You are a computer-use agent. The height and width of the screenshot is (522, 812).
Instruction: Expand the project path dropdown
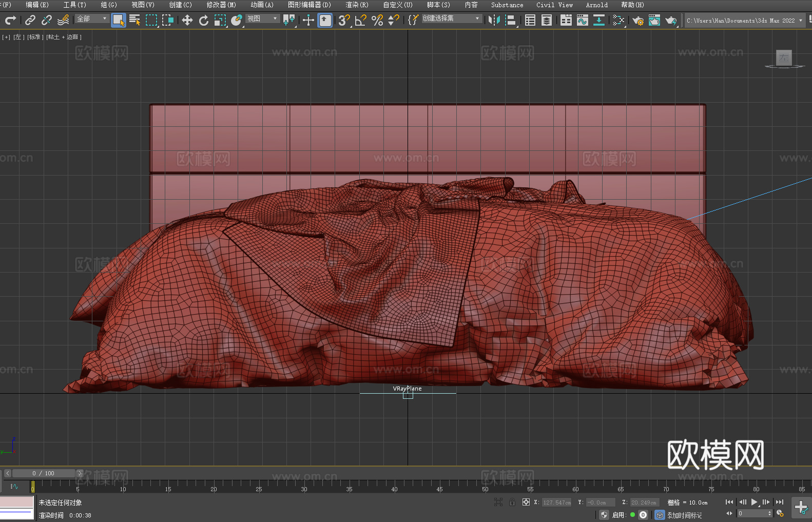click(x=800, y=21)
